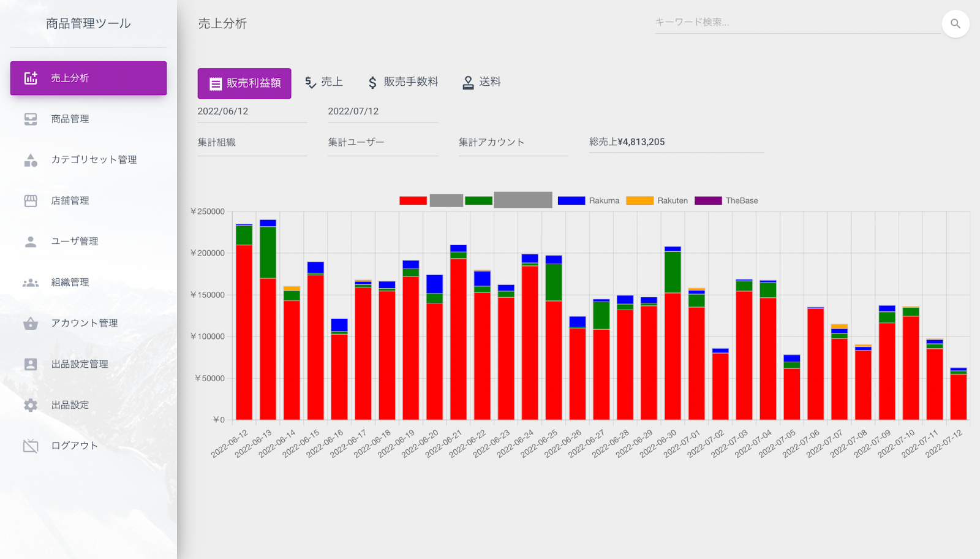Open the 集計組織 dropdown
This screenshot has width=980, height=559.
[252, 142]
